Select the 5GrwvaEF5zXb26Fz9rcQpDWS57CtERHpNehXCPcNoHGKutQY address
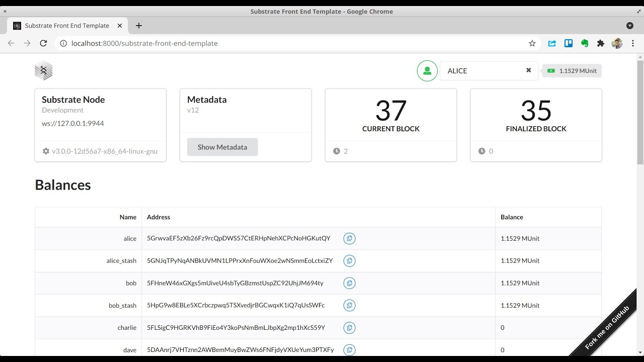Screen dimensions: 644x362 (x=238, y=238)
